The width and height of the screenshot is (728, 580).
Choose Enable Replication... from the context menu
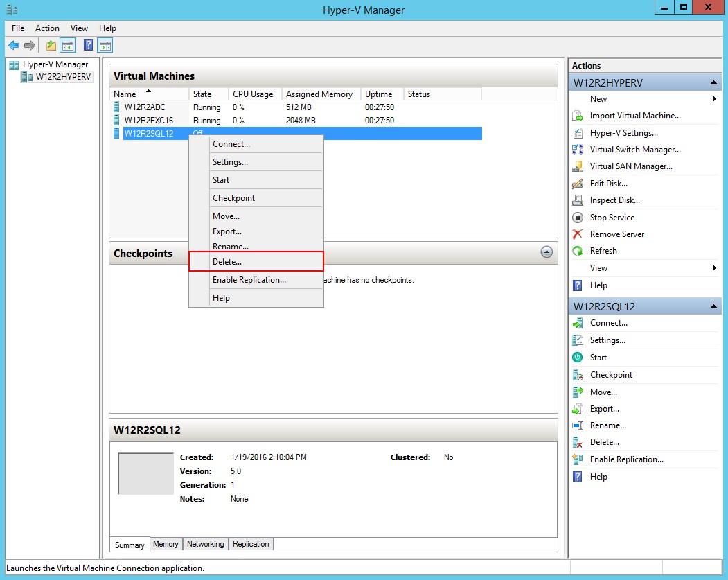[256, 279]
